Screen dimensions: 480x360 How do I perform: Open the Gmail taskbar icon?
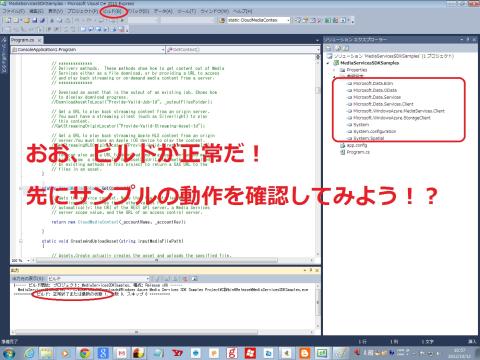tap(121, 353)
